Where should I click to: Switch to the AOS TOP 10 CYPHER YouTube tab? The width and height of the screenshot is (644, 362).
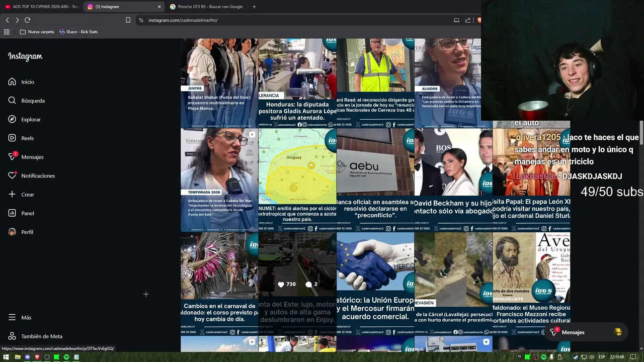tap(41, 7)
